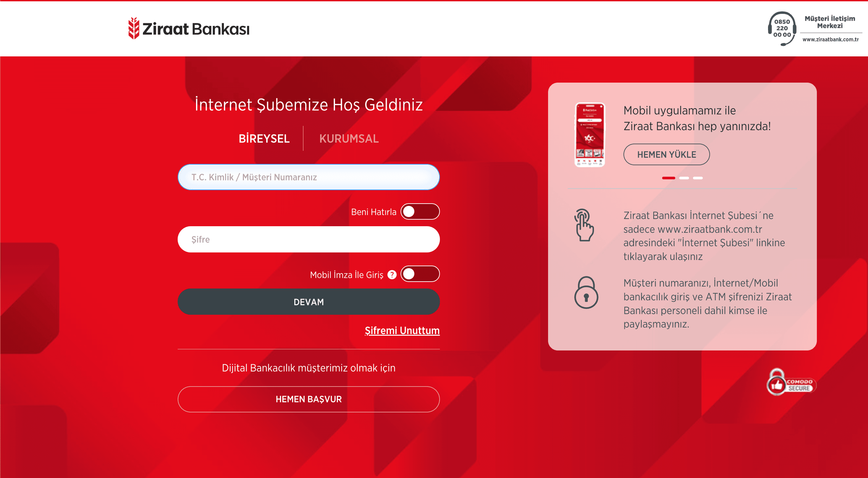
Task: Click the HEMEN YÜKLE button
Action: pos(666,154)
